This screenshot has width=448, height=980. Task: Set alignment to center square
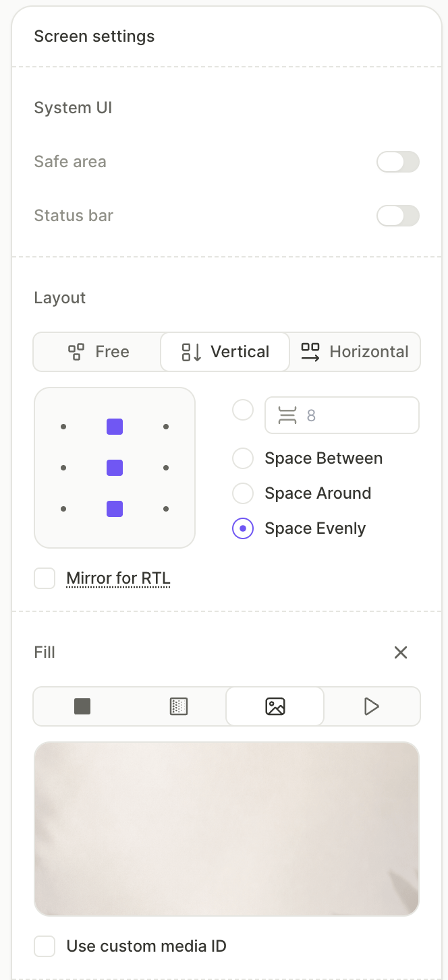[115, 468]
